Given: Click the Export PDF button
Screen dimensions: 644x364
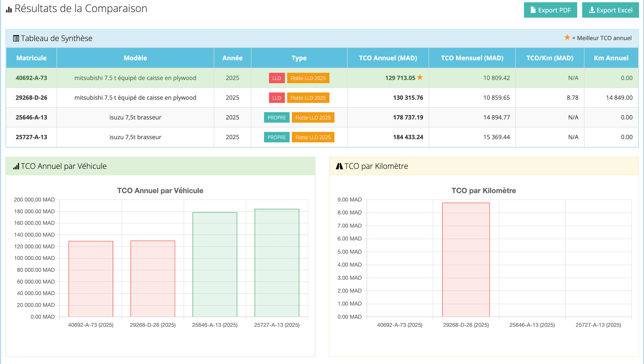Looking at the screenshot, I should click(550, 10).
